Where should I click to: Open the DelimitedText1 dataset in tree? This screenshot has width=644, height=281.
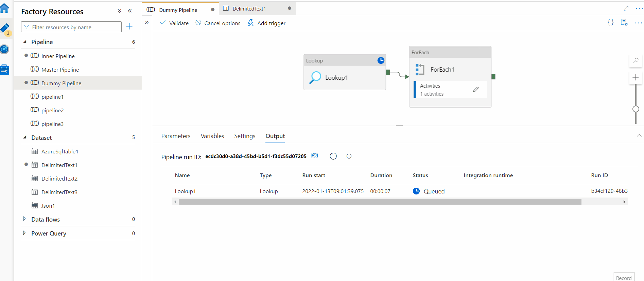tap(59, 165)
